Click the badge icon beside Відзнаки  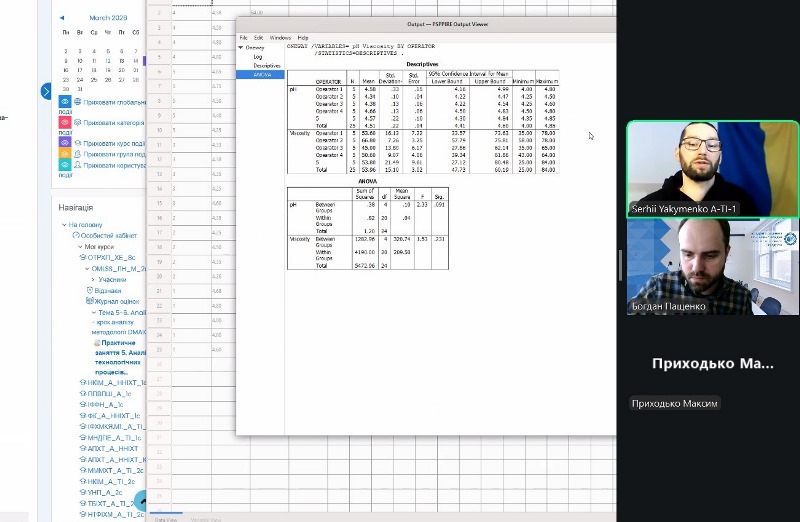90,290
